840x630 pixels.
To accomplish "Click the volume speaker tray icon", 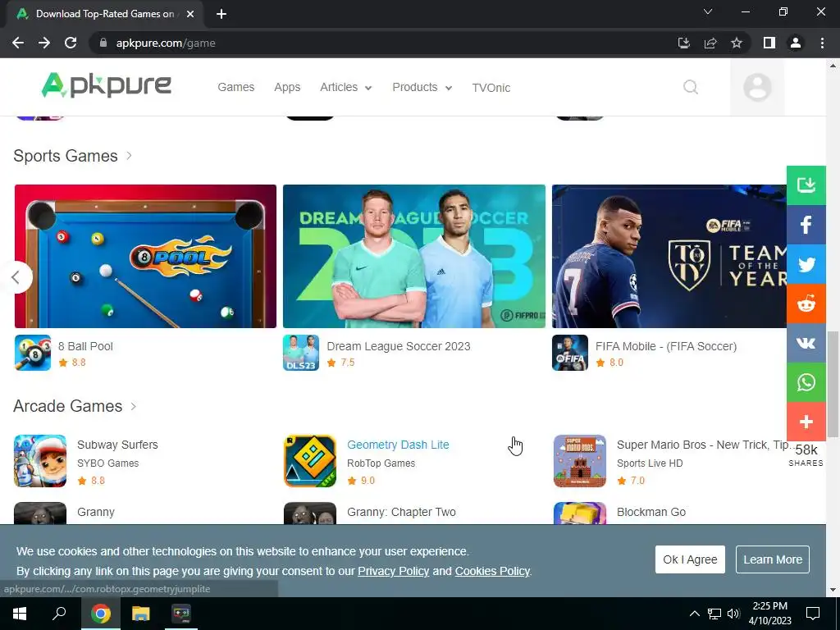I will 733,614.
